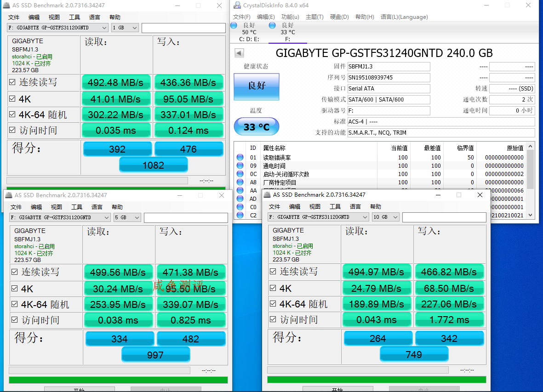This screenshot has width=543, height=392.
Task: Open 功能(u) menu in CrystalDiskInfo
Action: 290,17
